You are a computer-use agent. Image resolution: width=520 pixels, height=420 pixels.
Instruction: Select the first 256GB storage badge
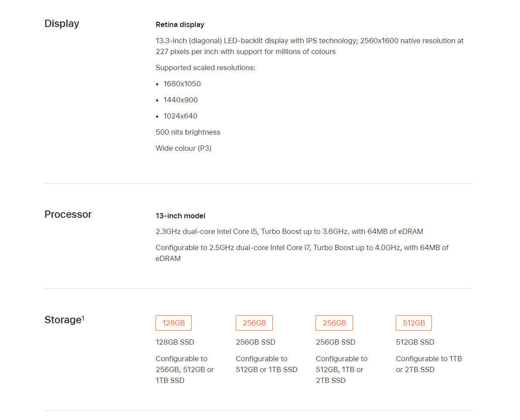[254, 323]
